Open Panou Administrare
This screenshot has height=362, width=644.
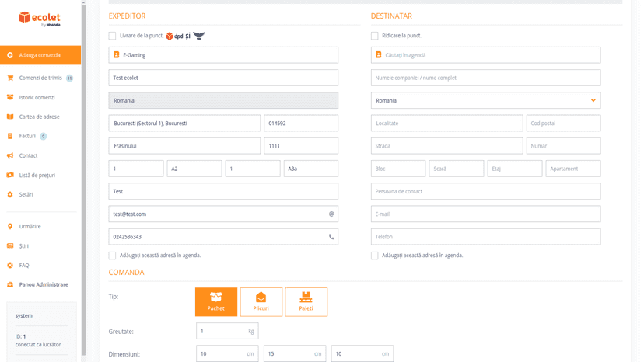pyautogui.click(x=44, y=284)
